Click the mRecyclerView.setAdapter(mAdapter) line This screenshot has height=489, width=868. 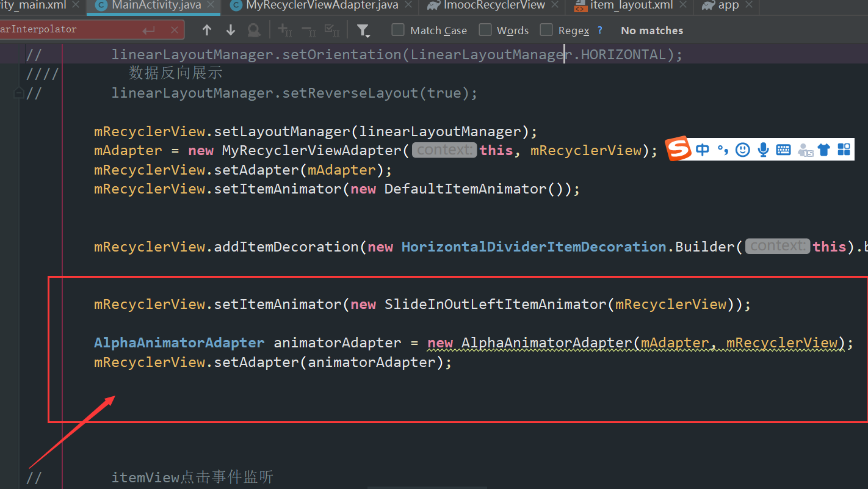click(243, 170)
